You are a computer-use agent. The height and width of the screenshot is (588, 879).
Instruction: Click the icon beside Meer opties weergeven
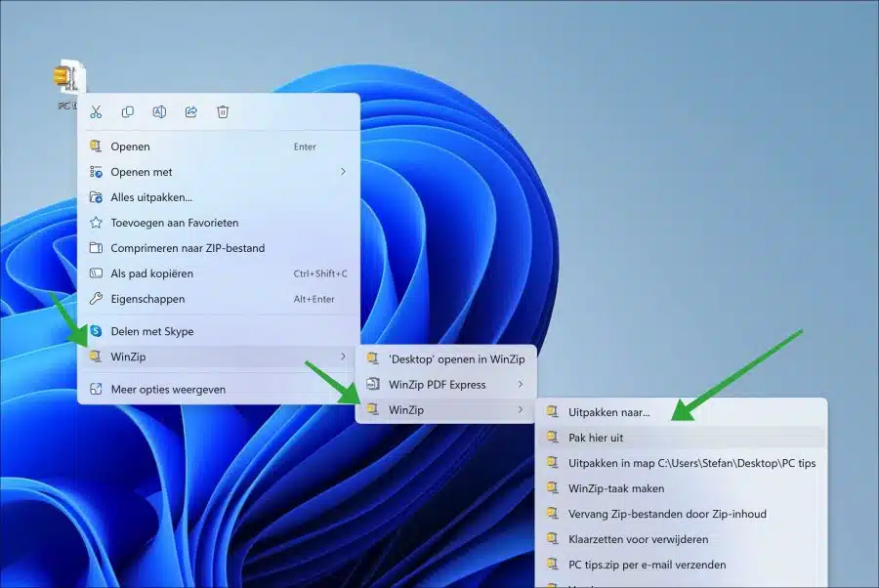point(96,389)
